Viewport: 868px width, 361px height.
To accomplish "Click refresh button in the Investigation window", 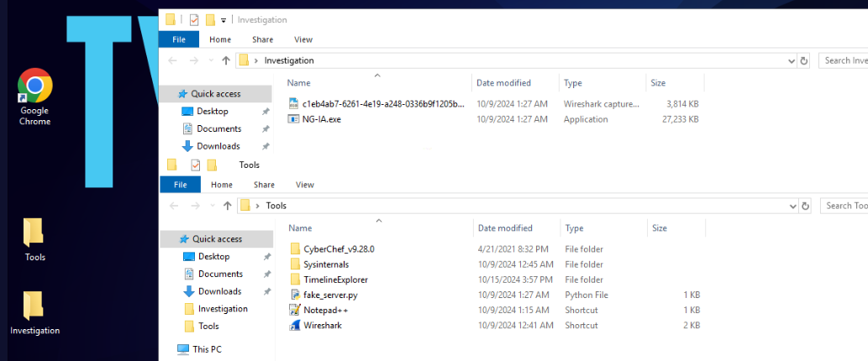I will click(804, 60).
